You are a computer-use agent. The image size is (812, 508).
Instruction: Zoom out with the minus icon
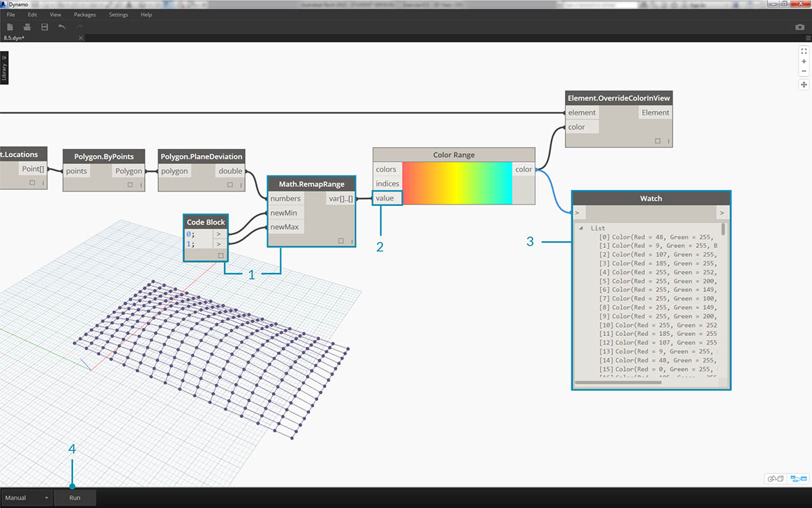coord(804,71)
